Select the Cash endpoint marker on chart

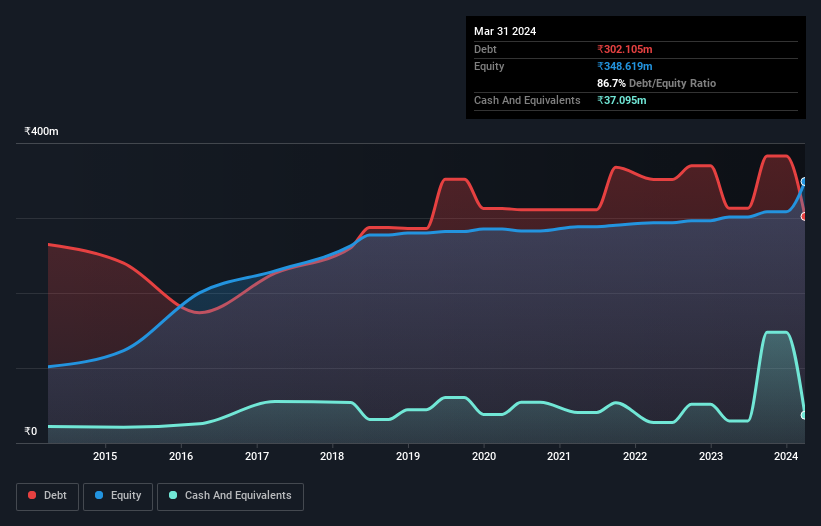(x=804, y=415)
